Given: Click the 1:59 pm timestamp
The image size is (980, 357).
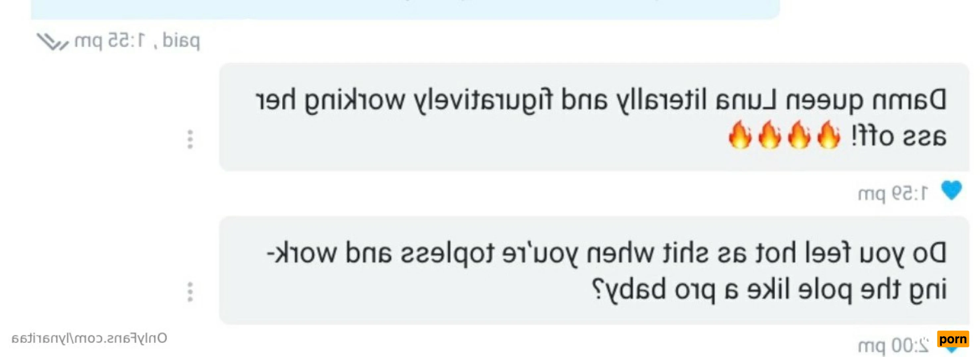Looking at the screenshot, I should tap(893, 194).
